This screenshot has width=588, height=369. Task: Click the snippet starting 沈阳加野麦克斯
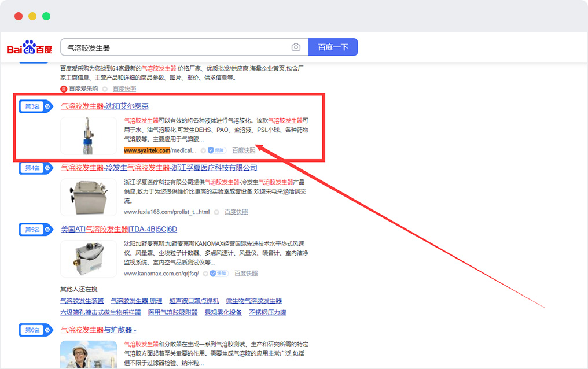216,253
